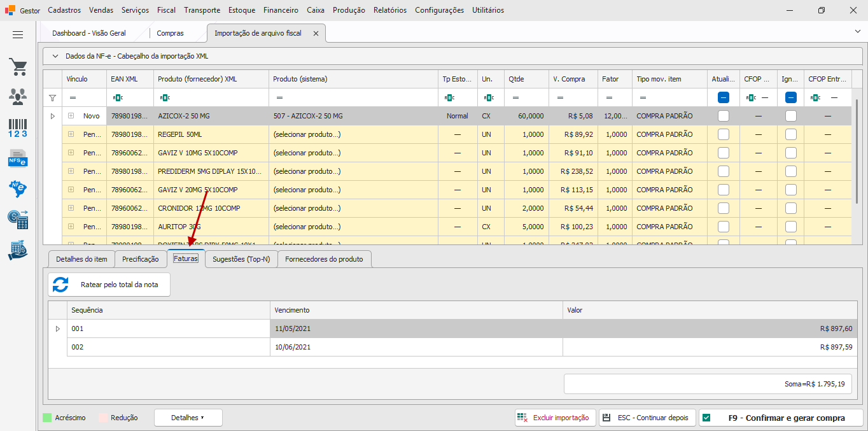
Task: Open filter condition icon under EAN XML
Action: pos(117,97)
